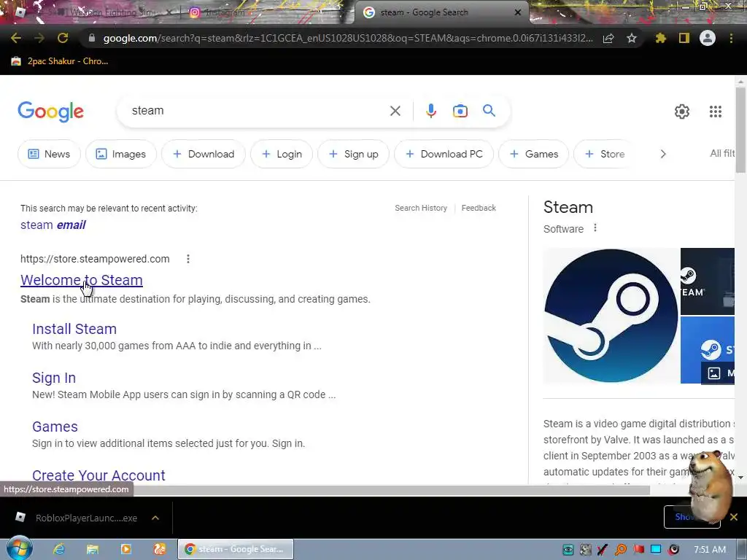Open the media player taskbar icon
This screenshot has height=560, width=747.
(x=125, y=549)
